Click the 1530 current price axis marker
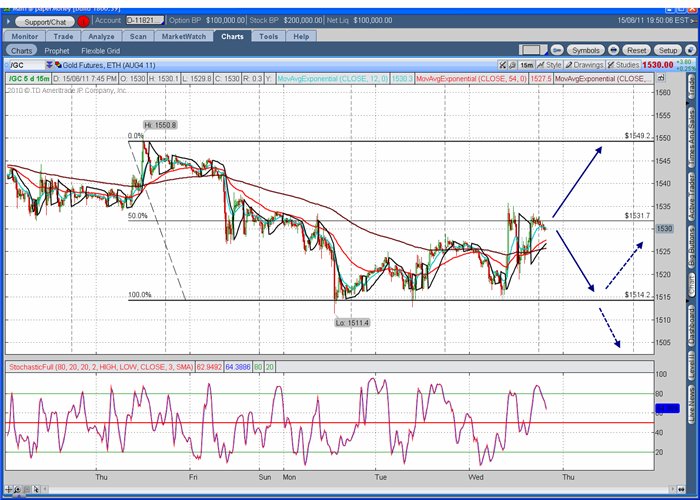The width and height of the screenshot is (700, 500). coord(664,229)
